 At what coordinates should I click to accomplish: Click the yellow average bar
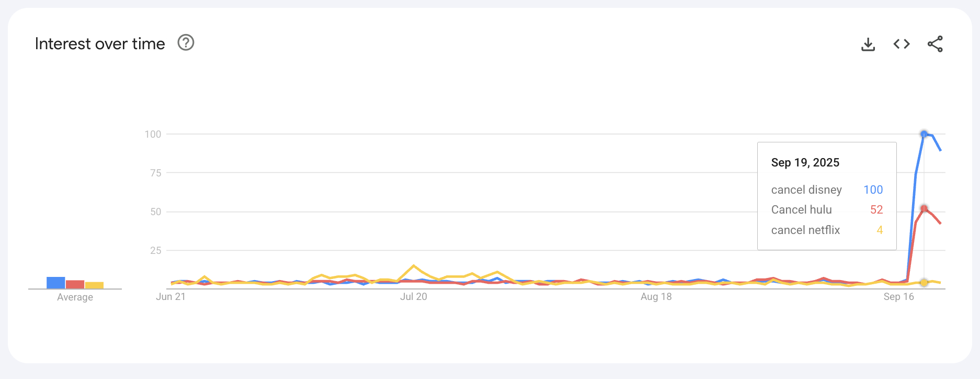[x=94, y=285]
